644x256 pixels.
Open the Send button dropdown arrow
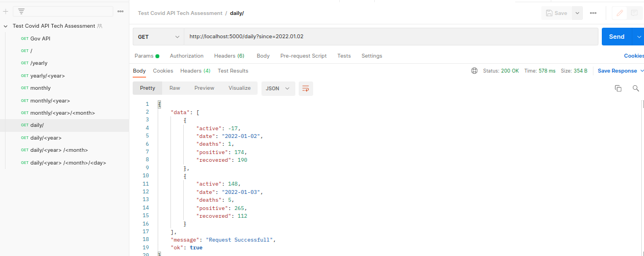coord(639,37)
